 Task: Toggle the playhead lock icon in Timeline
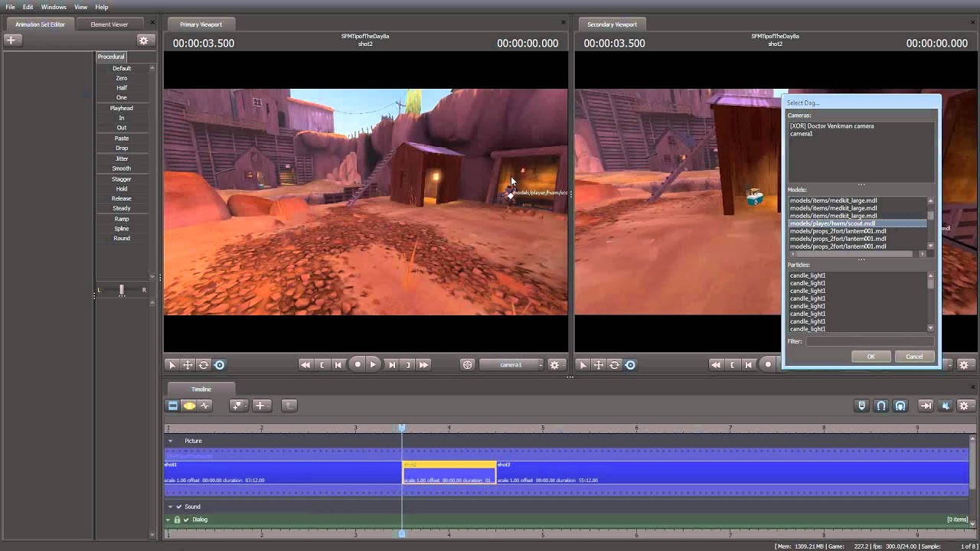click(x=862, y=406)
